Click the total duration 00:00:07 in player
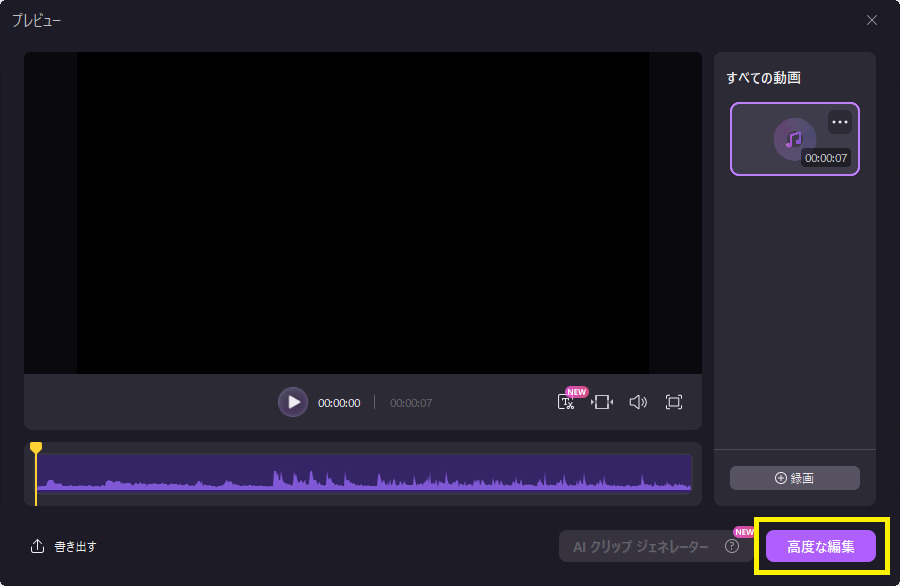Viewport: 900px width, 586px height. tap(411, 403)
